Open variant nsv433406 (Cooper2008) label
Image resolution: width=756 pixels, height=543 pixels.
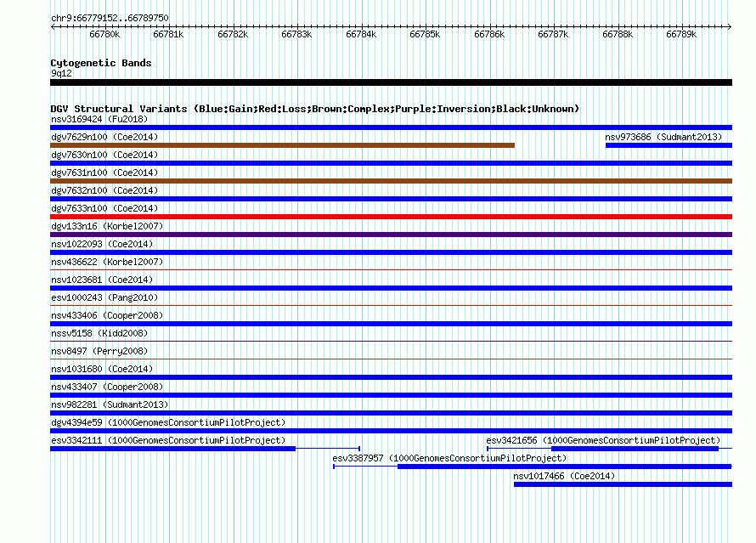pyautogui.click(x=107, y=315)
